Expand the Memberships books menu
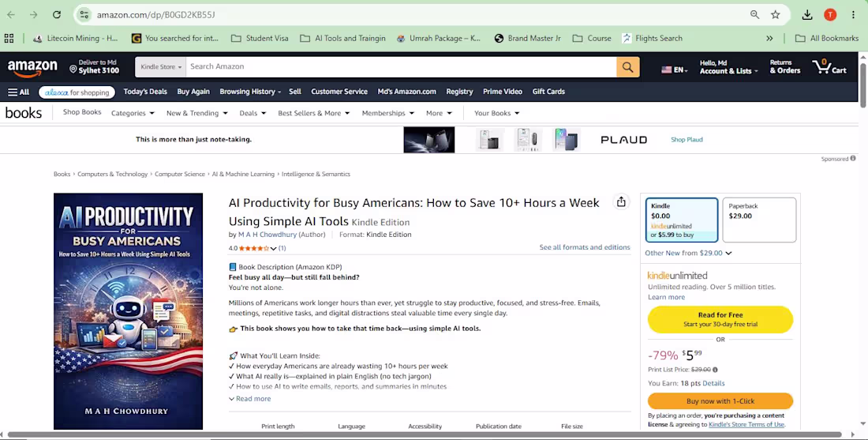 pos(388,113)
